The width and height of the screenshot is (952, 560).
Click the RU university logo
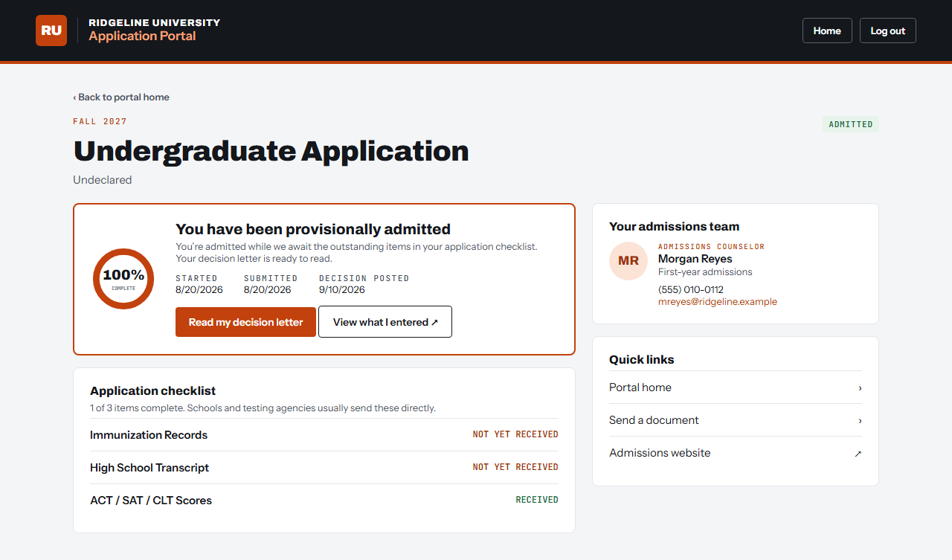click(x=51, y=30)
